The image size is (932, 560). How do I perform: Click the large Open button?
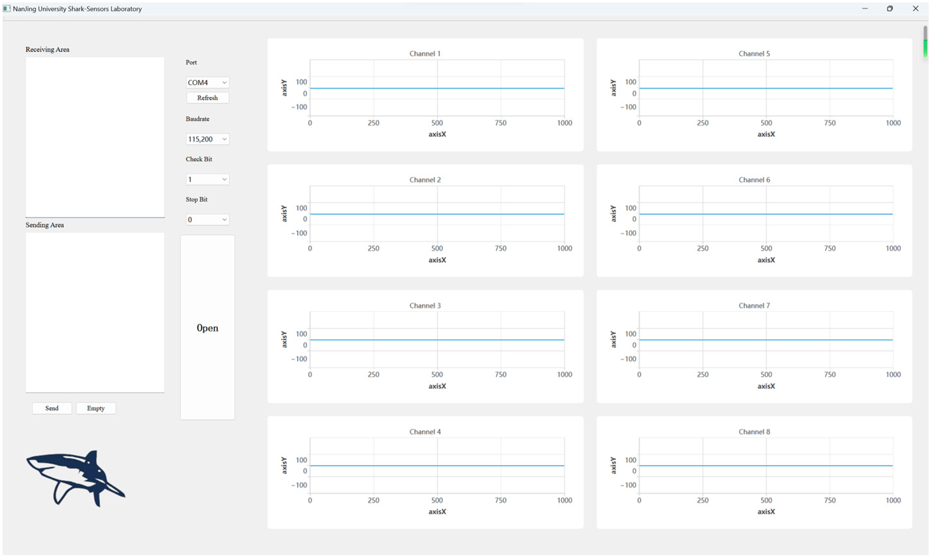pyautogui.click(x=207, y=327)
